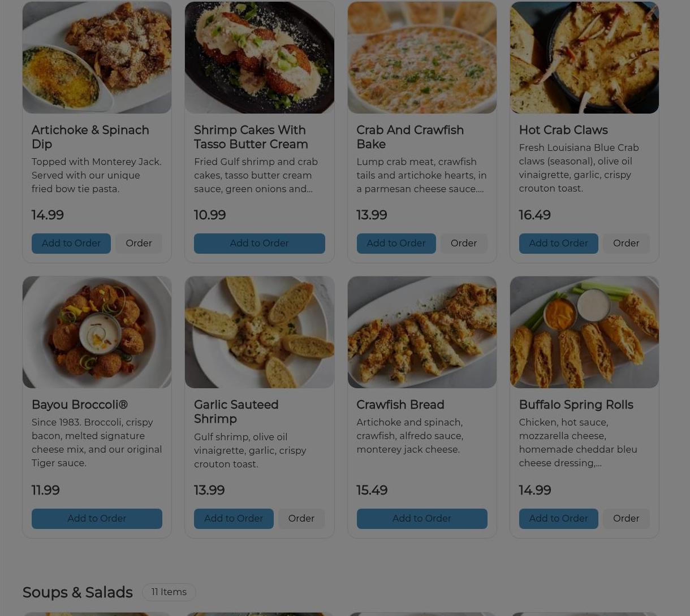Open the Hot Crab Claws photo
690x616 pixels.
click(584, 57)
